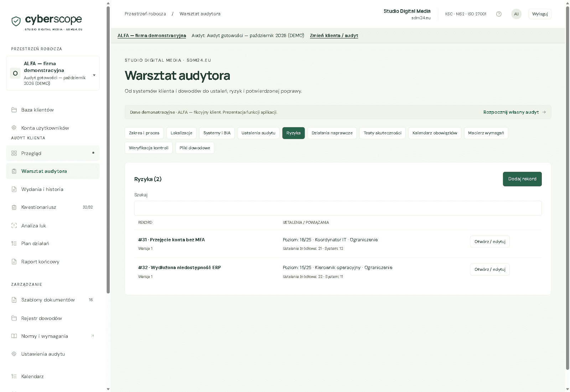
Task: Click the Konta użytkowników gear icon
Action: click(x=14, y=128)
